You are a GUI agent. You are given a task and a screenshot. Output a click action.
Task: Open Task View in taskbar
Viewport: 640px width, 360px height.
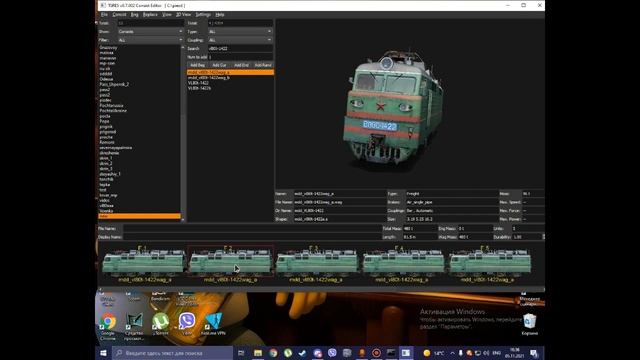241,353
